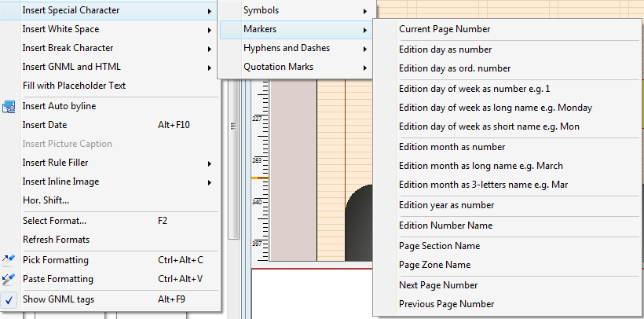Choose Paste Formatting menu entry
Screen dimensions: 644x319
coord(110,279)
